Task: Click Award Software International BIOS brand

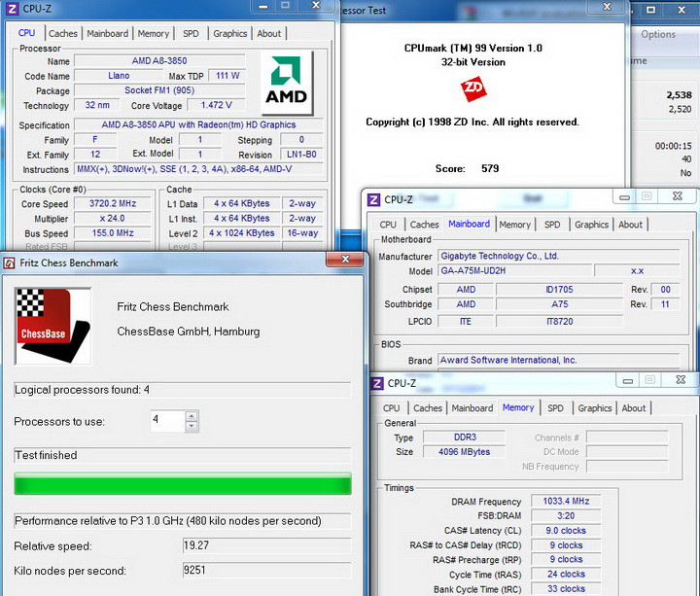Action: (x=558, y=360)
